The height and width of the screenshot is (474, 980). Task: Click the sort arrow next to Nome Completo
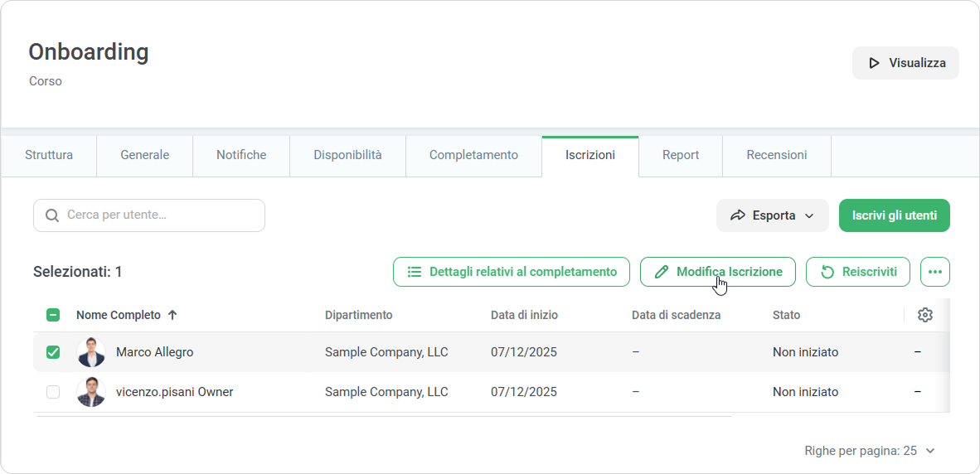(172, 315)
